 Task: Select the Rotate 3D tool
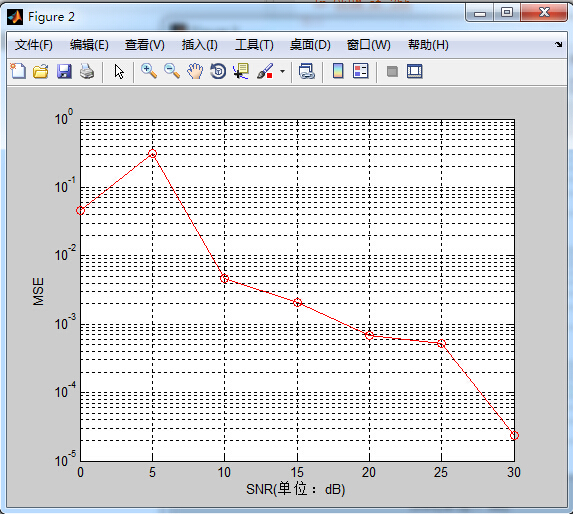point(218,71)
